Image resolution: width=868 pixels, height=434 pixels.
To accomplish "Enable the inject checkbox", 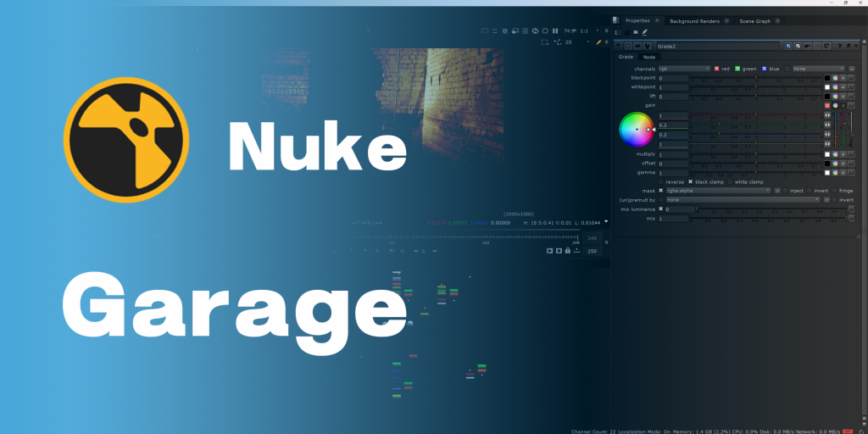I will (785, 191).
